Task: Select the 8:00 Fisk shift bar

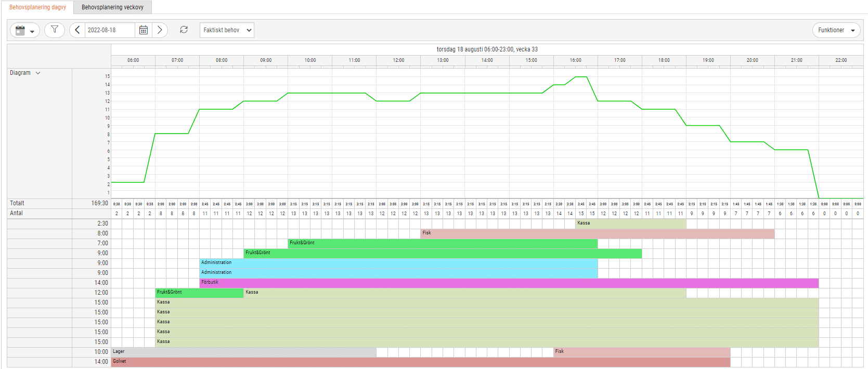Action: (598, 234)
